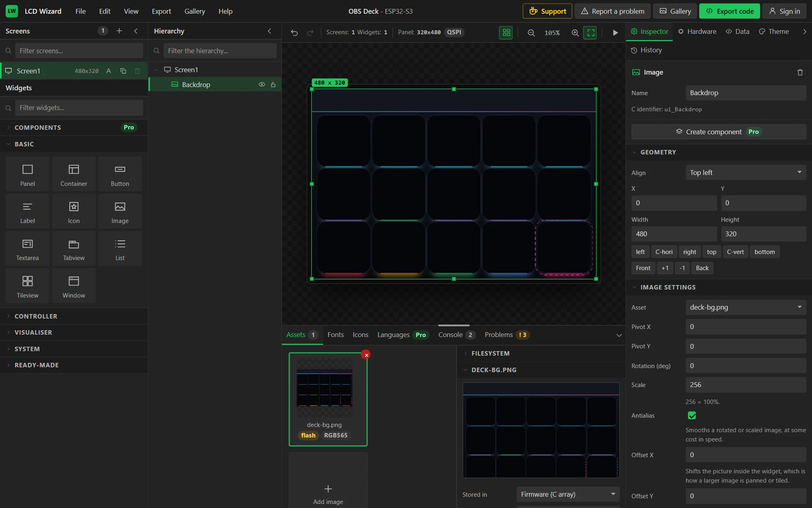Disable the Antialias checkbox

[692, 416]
